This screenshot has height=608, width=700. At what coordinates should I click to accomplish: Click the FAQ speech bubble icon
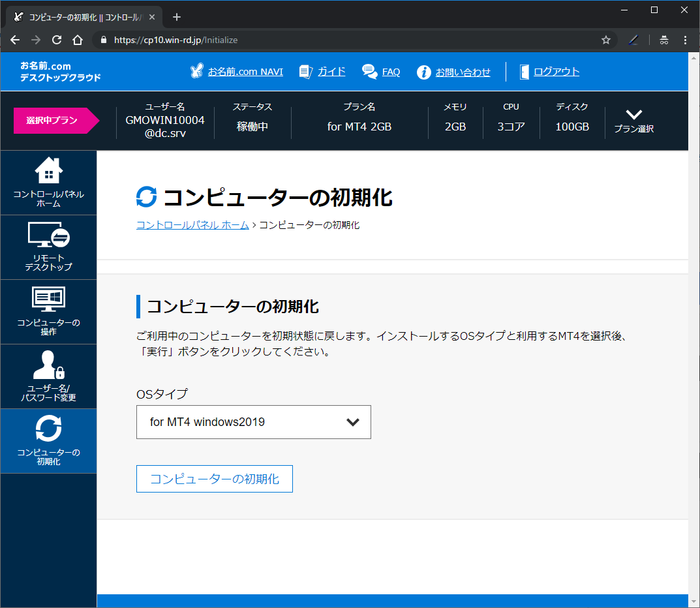click(x=370, y=71)
